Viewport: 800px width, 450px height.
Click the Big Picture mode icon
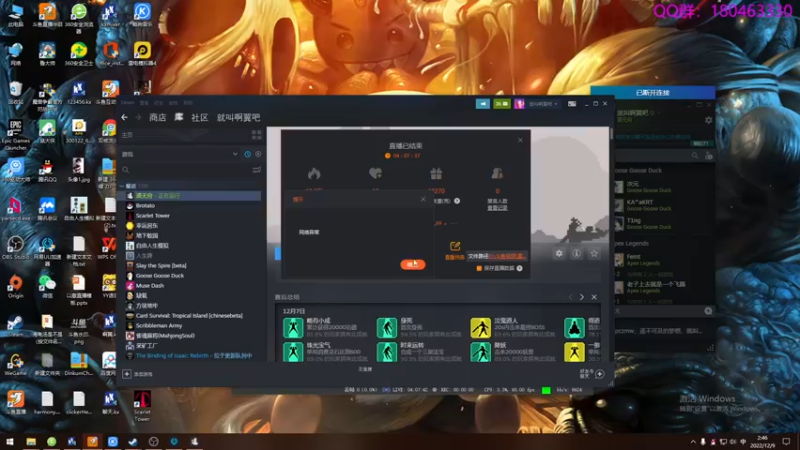point(572,104)
